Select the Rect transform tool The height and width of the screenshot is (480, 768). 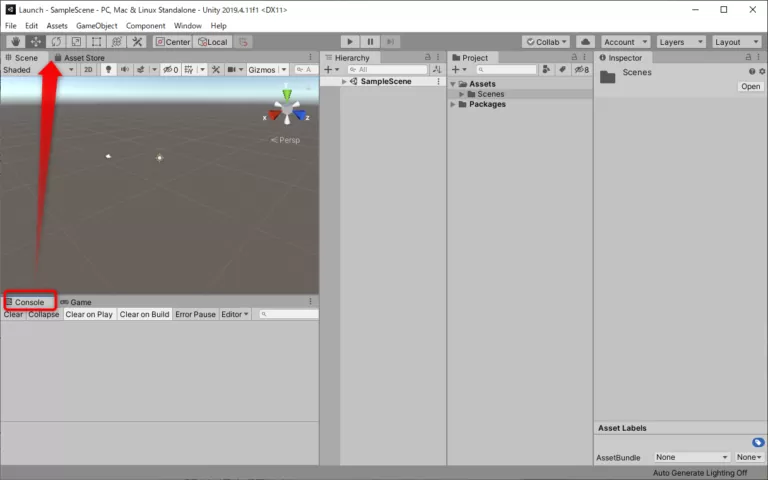point(96,42)
